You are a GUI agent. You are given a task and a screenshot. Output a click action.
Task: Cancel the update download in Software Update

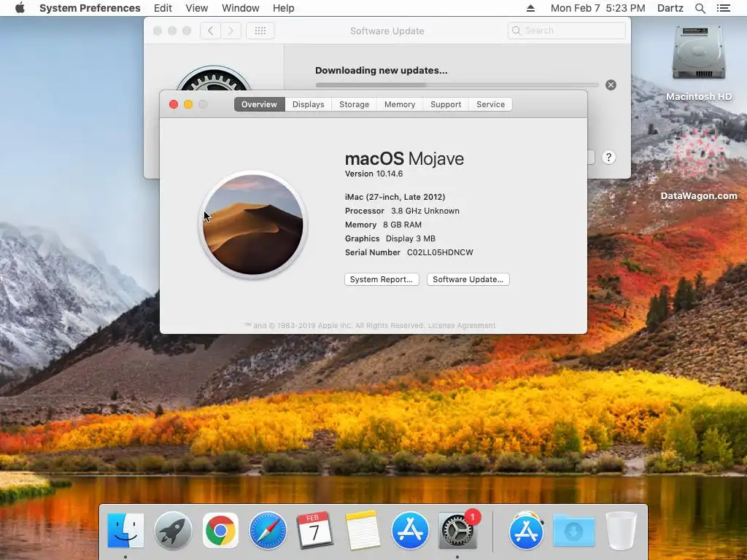tap(611, 85)
